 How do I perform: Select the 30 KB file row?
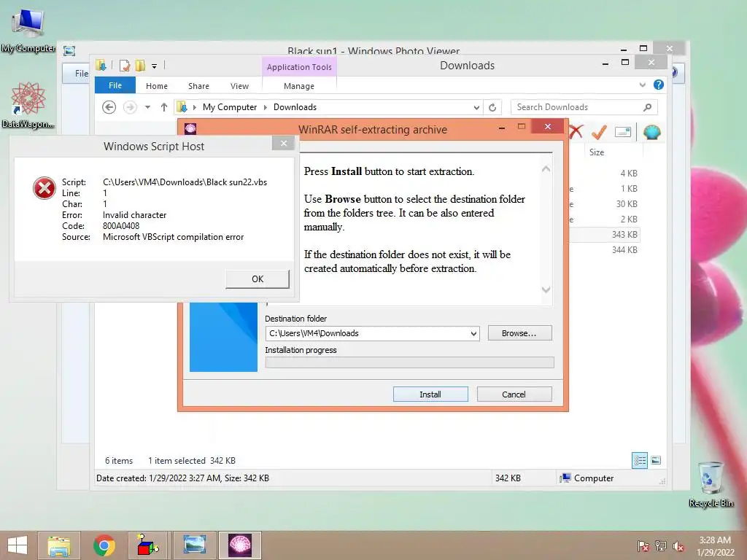pos(605,204)
